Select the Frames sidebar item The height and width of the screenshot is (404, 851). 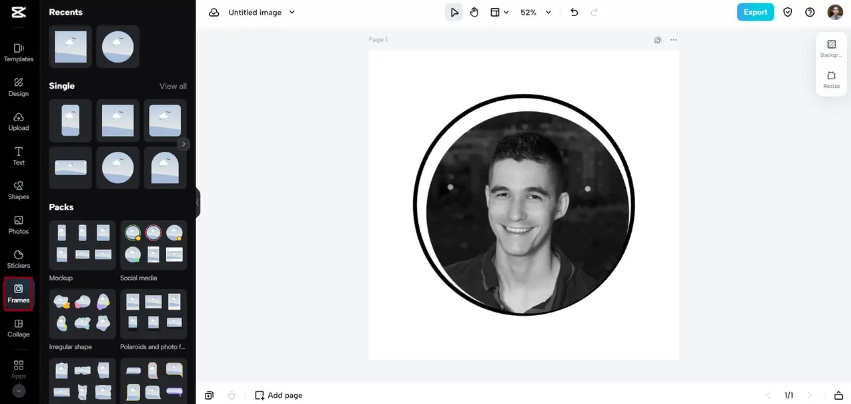click(x=18, y=294)
